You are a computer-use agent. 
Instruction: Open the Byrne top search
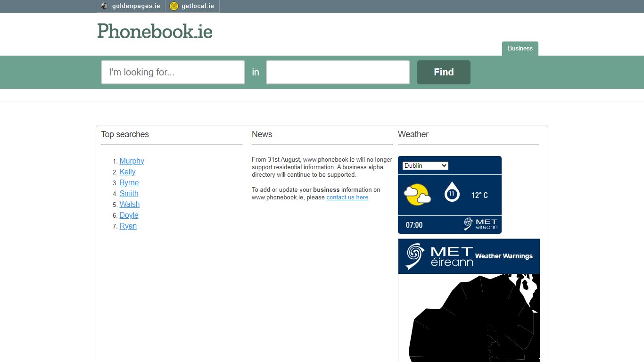point(129,182)
